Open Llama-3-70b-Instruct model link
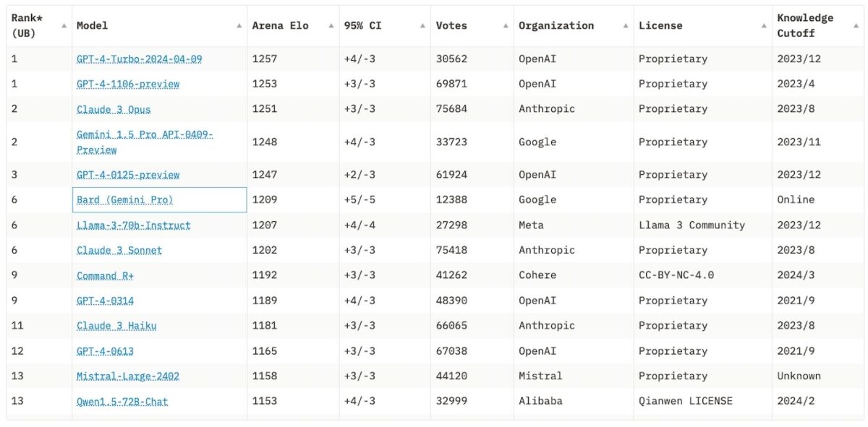The height and width of the screenshot is (427, 868). 134,225
